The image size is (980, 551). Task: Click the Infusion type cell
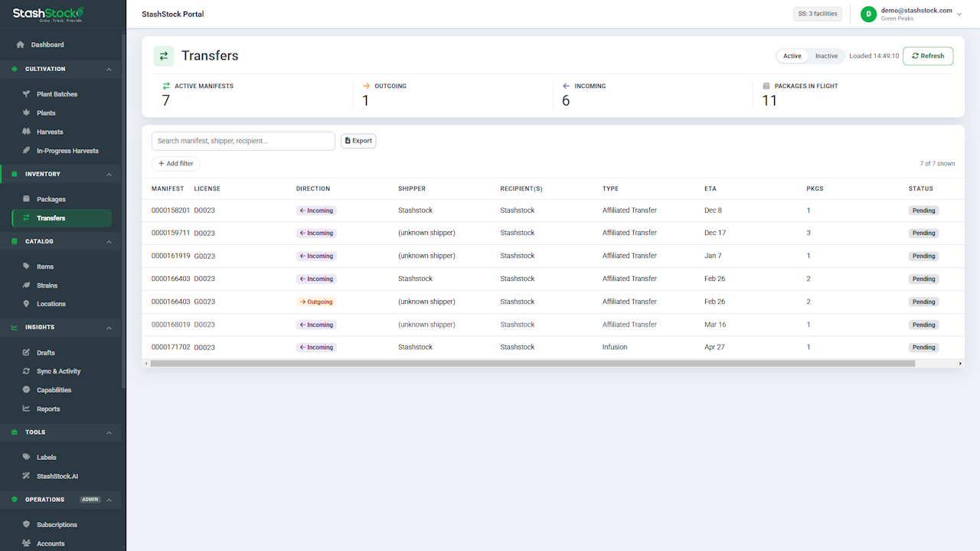(615, 347)
